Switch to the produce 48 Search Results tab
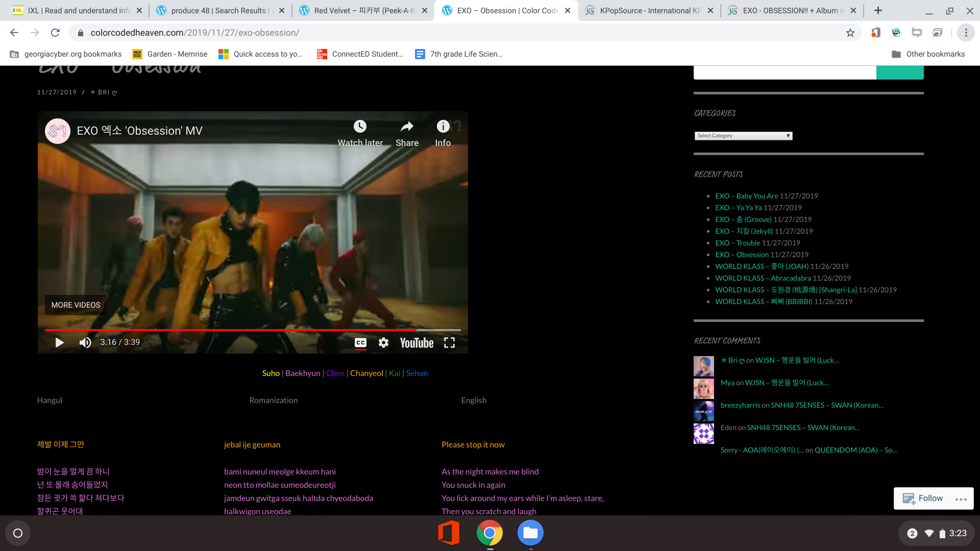Image resolution: width=980 pixels, height=551 pixels. pos(219,11)
